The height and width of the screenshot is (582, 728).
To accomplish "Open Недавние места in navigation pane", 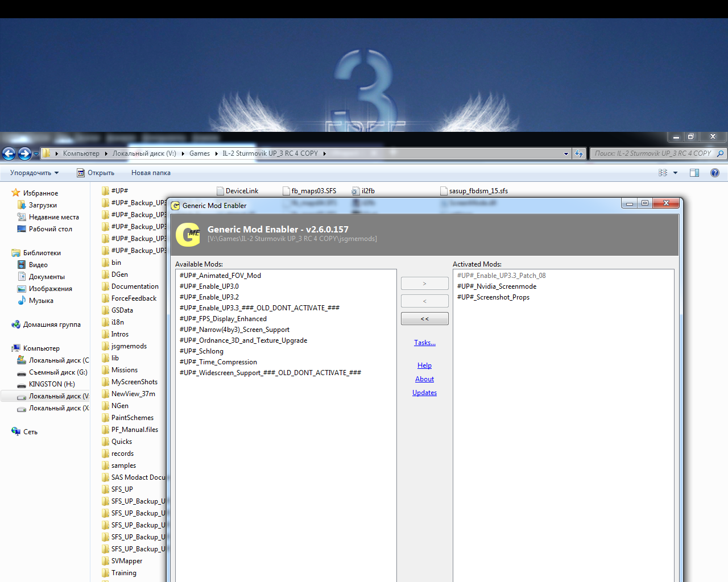I will [53, 217].
